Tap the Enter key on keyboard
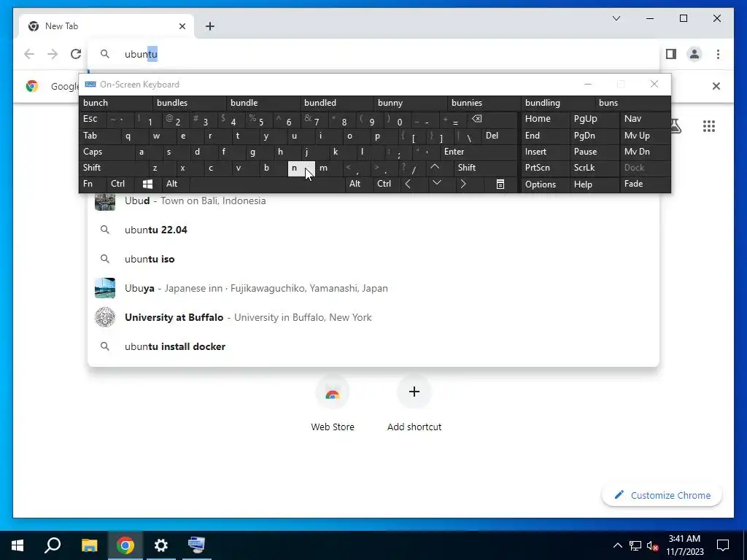Screen dimensions: 747x560 (x=479, y=152)
